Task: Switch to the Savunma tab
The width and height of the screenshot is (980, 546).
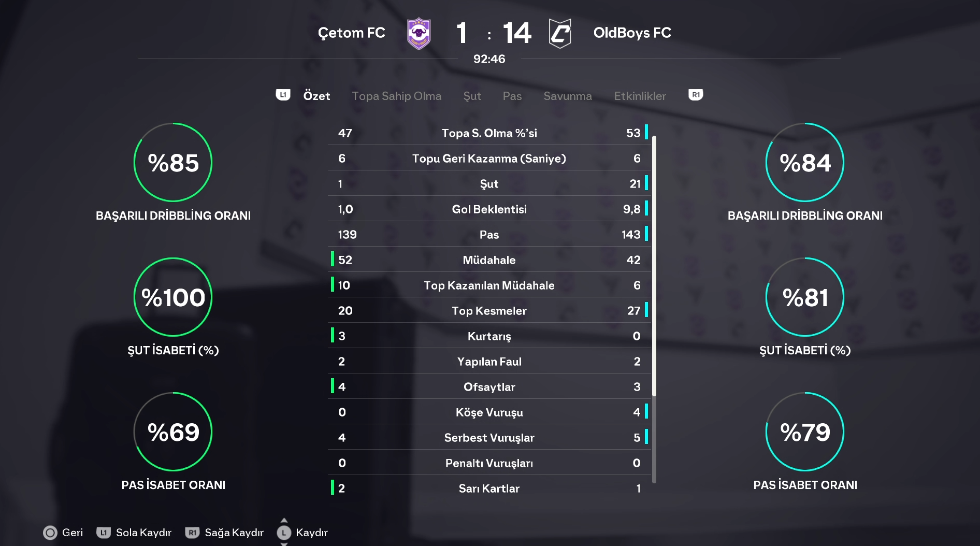Action: pyautogui.click(x=567, y=96)
